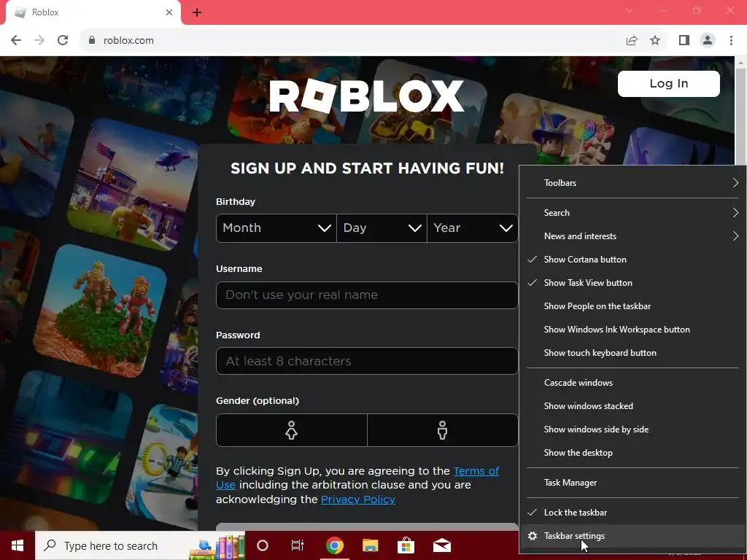Enable Show Windows Ink Workspace button
747x560 pixels.
[632, 330]
